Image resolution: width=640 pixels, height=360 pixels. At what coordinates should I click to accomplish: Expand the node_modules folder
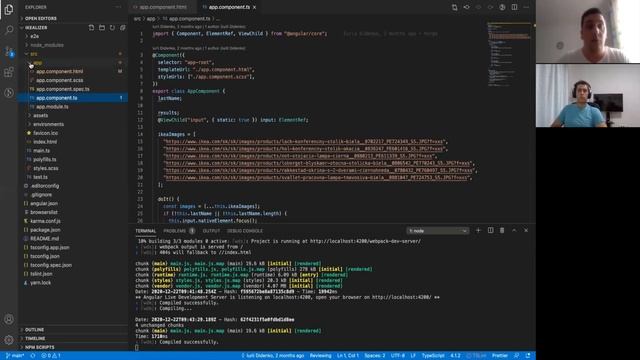pyautogui.click(x=73, y=45)
